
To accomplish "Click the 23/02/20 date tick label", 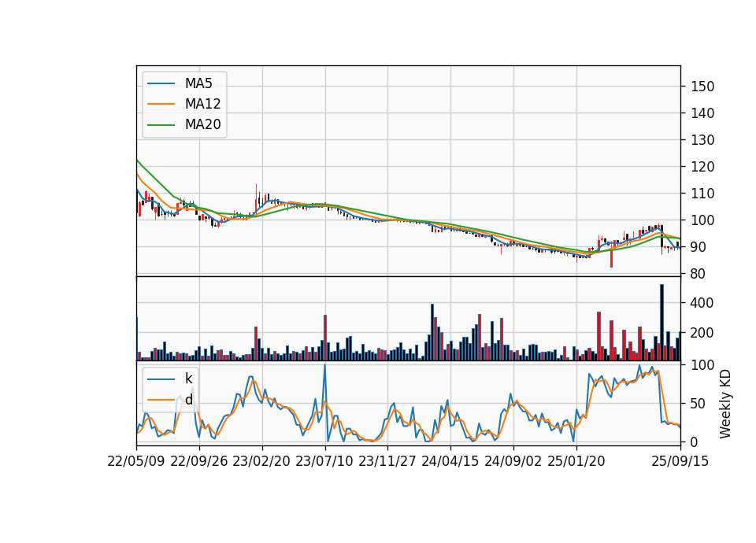I will pyautogui.click(x=261, y=461).
